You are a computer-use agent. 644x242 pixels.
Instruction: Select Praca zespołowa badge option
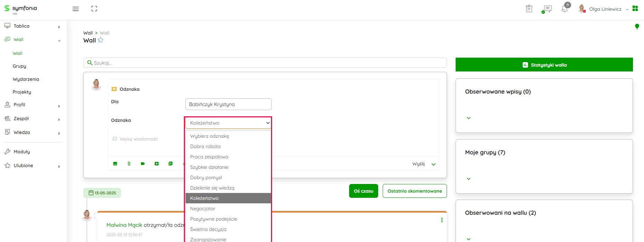point(209,157)
